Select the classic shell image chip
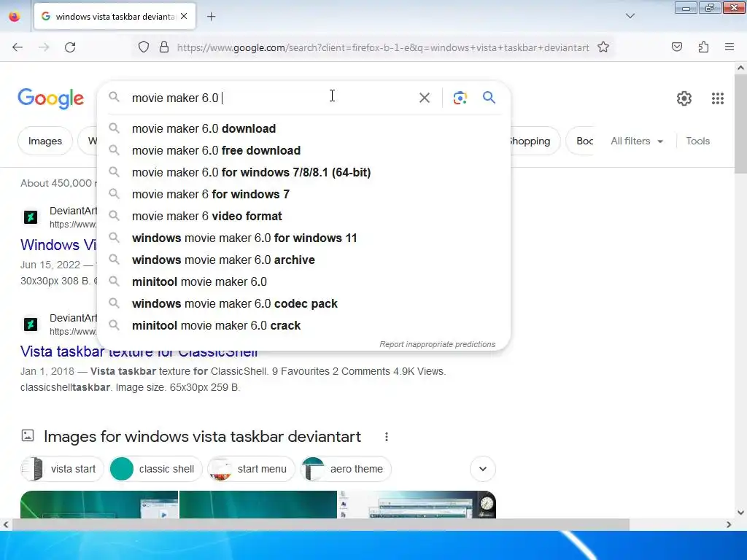Image resolution: width=747 pixels, height=560 pixels. [x=155, y=469]
